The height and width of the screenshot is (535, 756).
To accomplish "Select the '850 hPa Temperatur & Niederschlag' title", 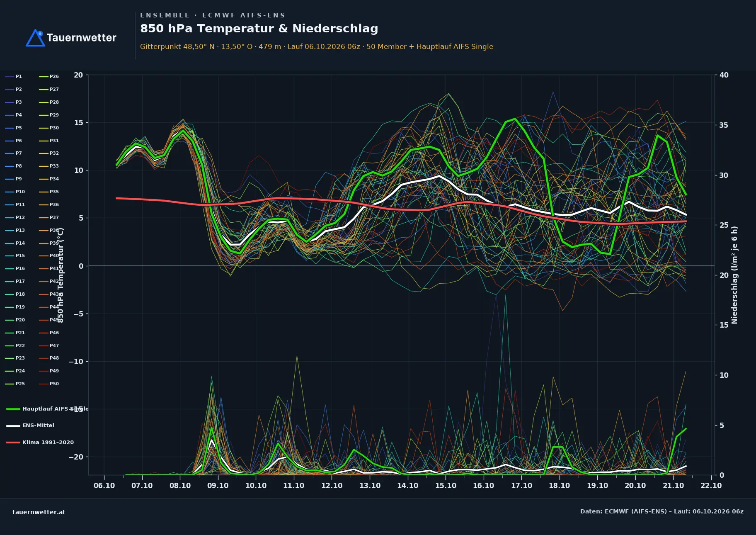I will tap(259, 28).
